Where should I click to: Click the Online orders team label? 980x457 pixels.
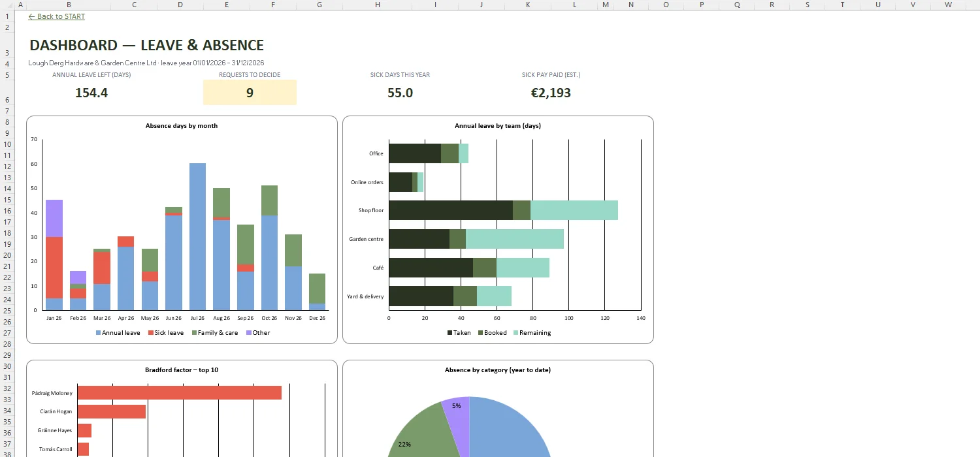367,182
